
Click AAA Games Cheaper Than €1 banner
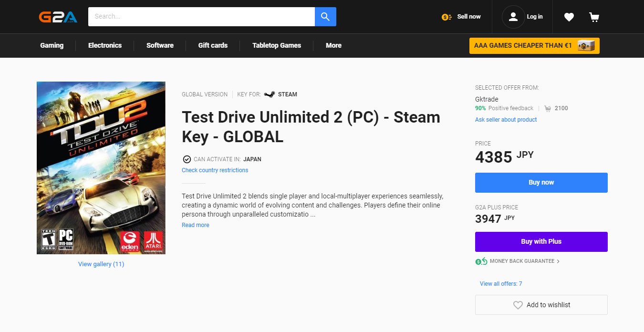point(534,46)
